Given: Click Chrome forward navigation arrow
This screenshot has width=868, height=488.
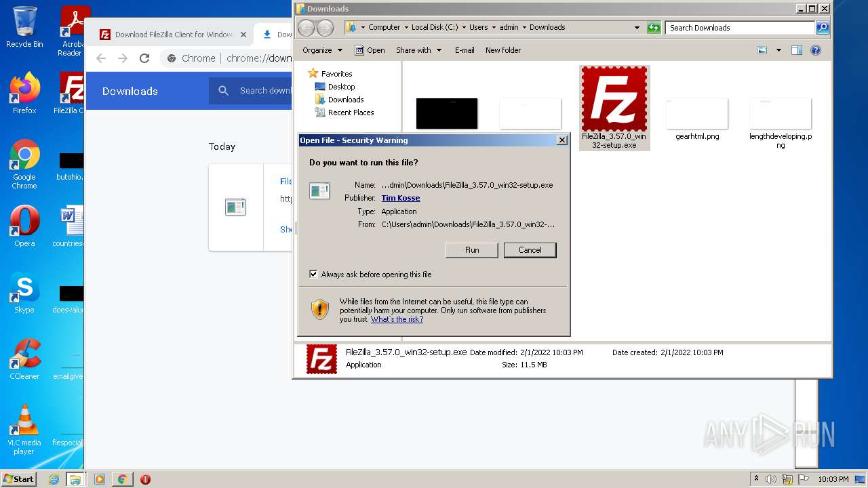Looking at the screenshot, I should pyautogui.click(x=123, y=58).
